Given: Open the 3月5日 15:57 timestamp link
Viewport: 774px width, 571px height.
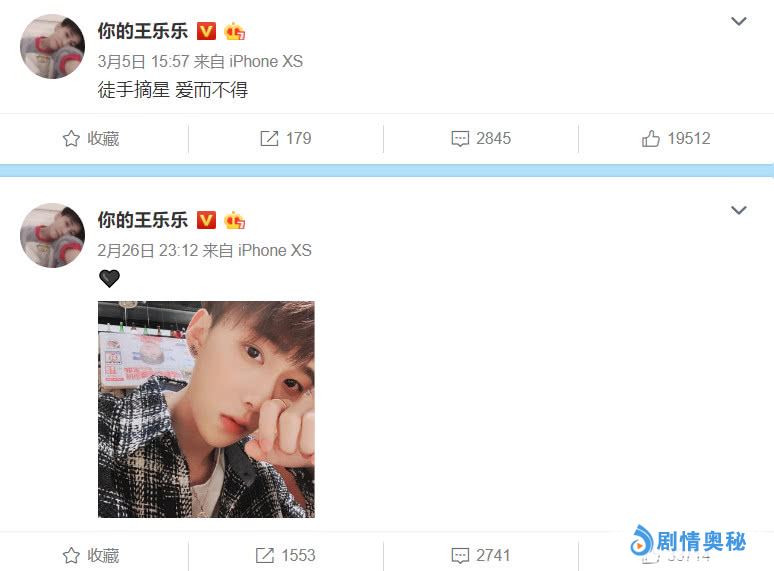Looking at the screenshot, I should pyautogui.click(x=143, y=62).
